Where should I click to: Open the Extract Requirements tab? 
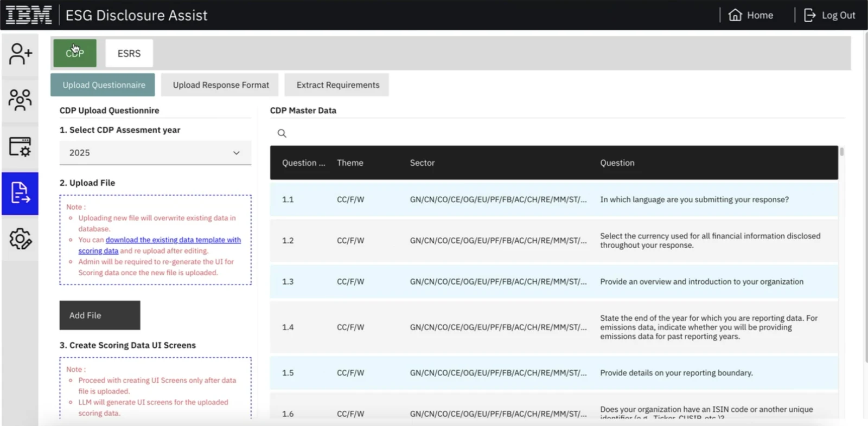pos(337,85)
